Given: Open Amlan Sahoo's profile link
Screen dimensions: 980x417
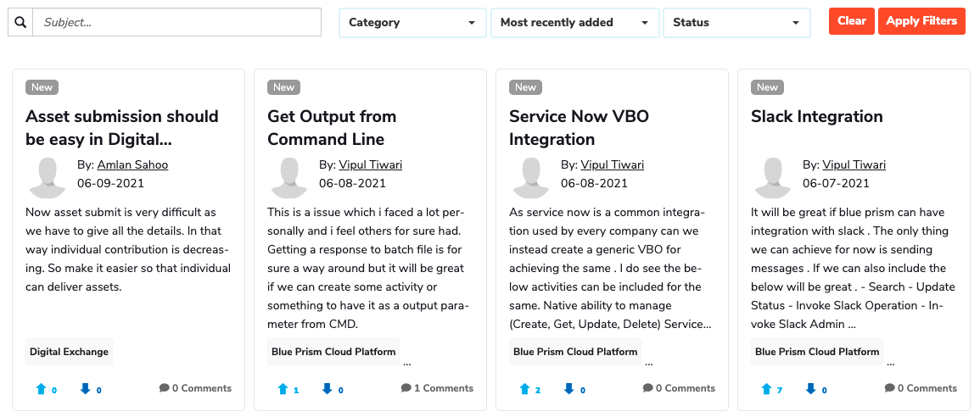Looking at the screenshot, I should tap(132, 164).
